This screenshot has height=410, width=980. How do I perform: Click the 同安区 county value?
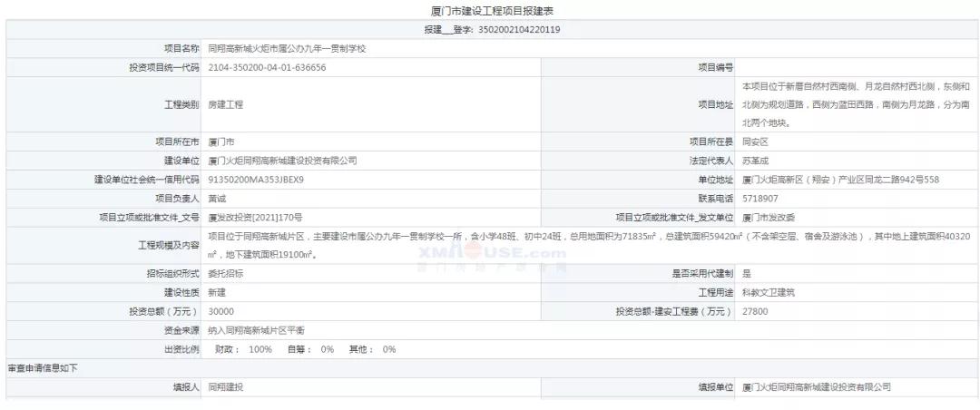coord(756,142)
